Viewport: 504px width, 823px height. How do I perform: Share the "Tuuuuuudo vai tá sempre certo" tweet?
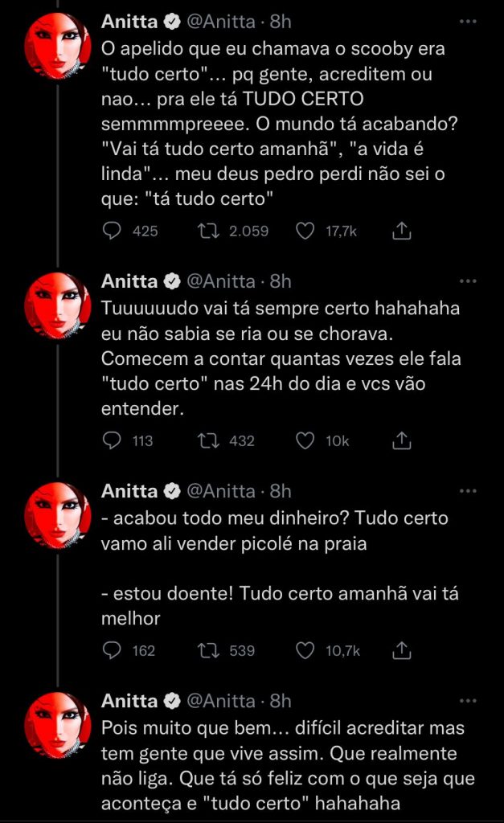tap(401, 440)
